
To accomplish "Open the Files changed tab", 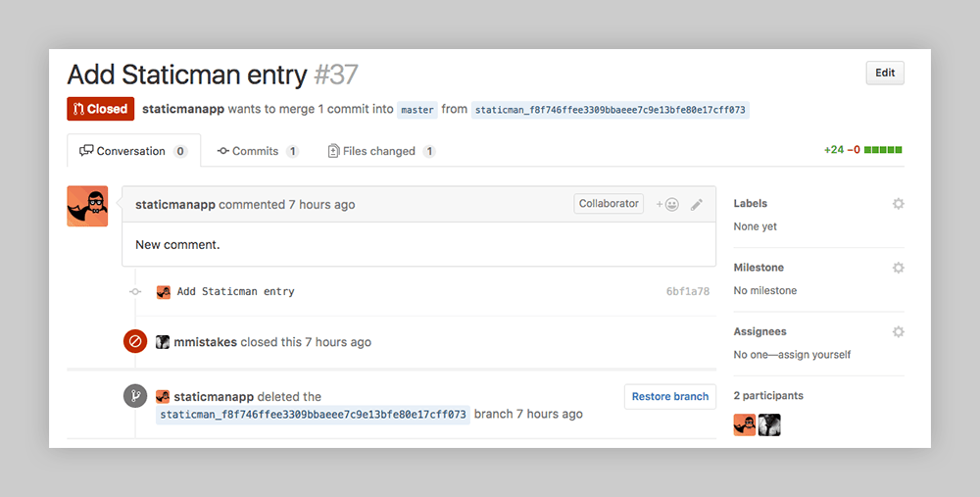I will tap(381, 151).
